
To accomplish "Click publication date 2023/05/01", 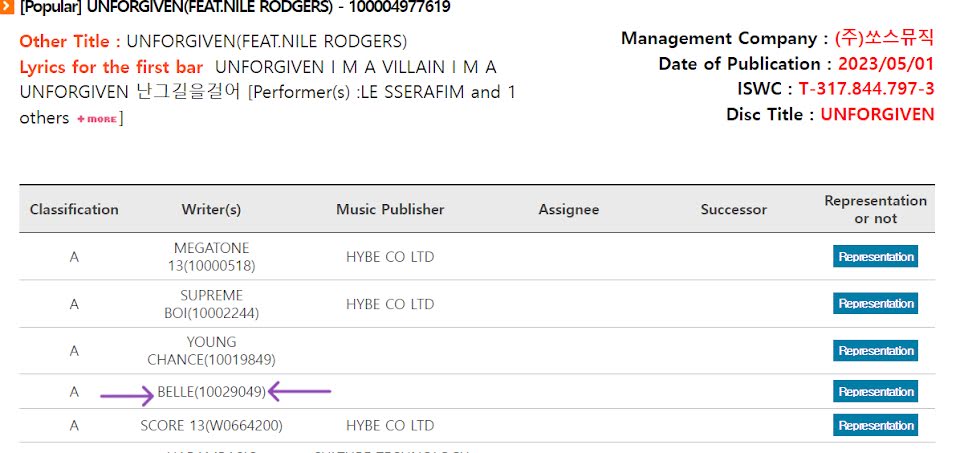I will click(886, 64).
